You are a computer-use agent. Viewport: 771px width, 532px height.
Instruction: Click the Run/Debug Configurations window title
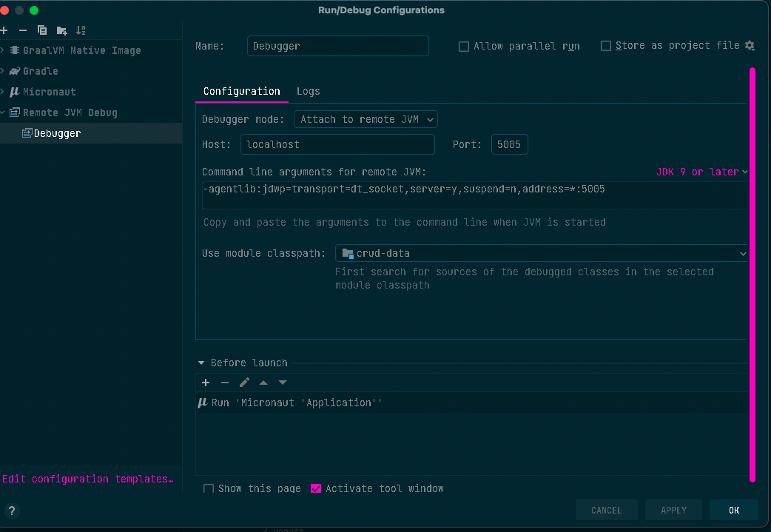381,10
